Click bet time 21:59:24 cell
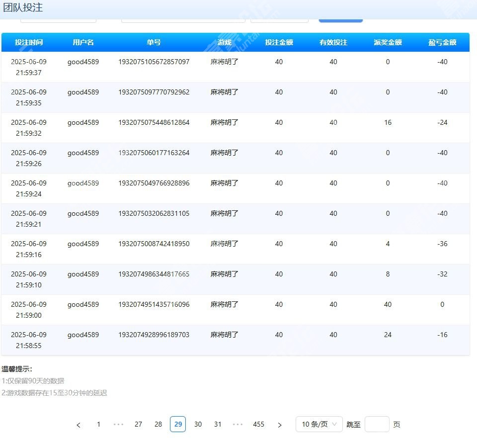Viewport: 477px width, 448px height. tap(29, 188)
